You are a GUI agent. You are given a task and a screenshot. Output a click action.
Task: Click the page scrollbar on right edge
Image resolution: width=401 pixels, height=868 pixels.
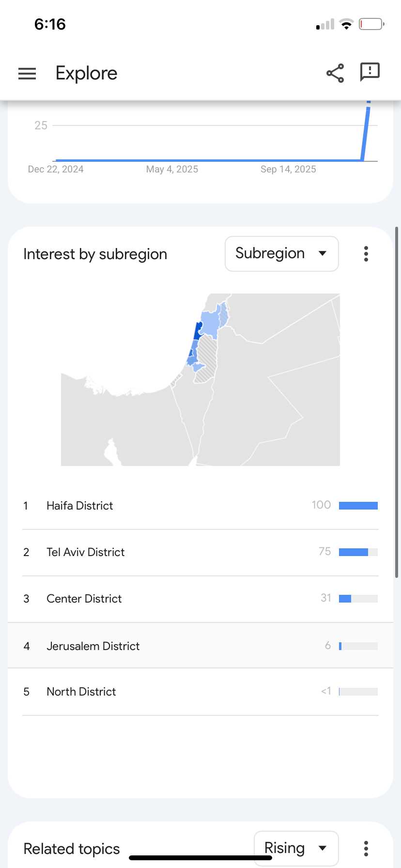(x=397, y=402)
